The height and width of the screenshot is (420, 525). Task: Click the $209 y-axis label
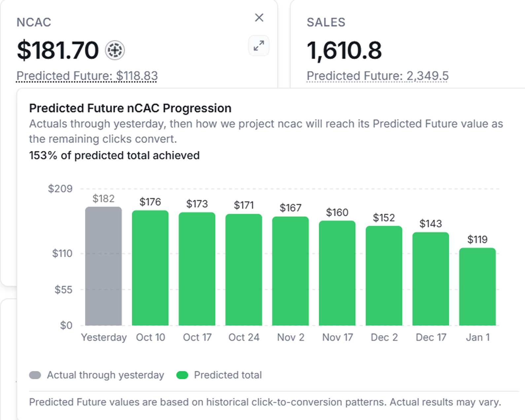coord(60,189)
